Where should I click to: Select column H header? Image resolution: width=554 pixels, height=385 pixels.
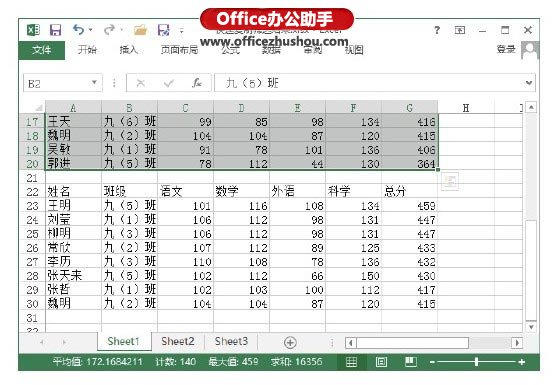(x=466, y=108)
